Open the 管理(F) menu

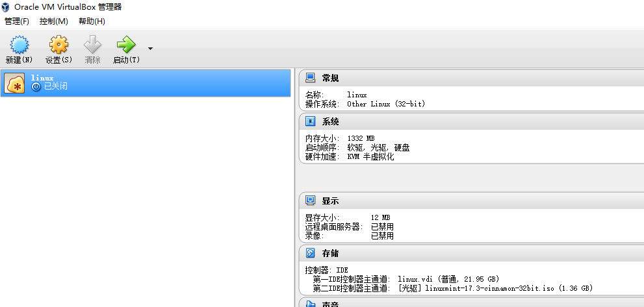[17, 21]
